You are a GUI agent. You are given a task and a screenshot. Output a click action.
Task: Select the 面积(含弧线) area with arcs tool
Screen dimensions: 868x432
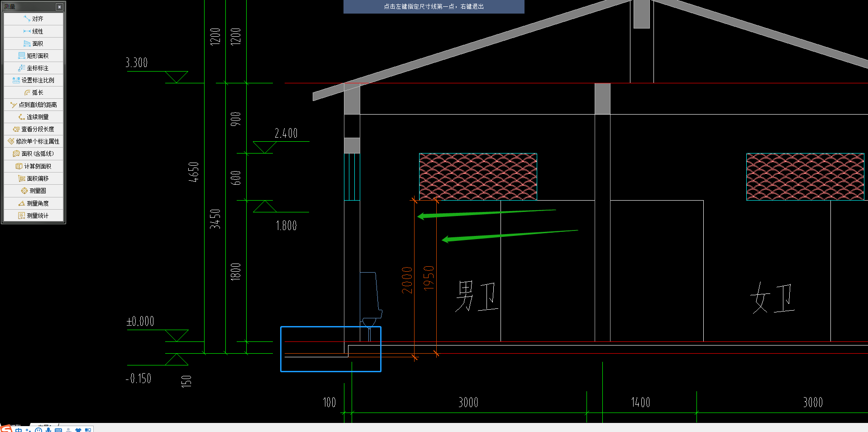[x=33, y=154]
